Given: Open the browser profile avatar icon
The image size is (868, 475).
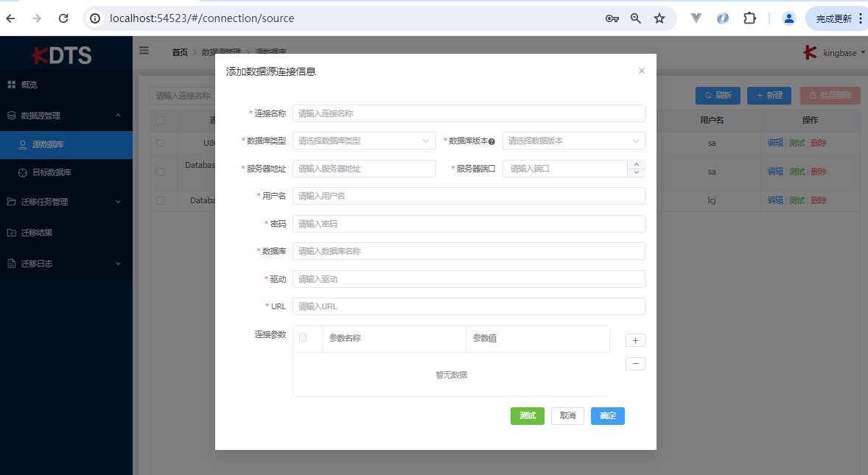Looking at the screenshot, I should [789, 18].
